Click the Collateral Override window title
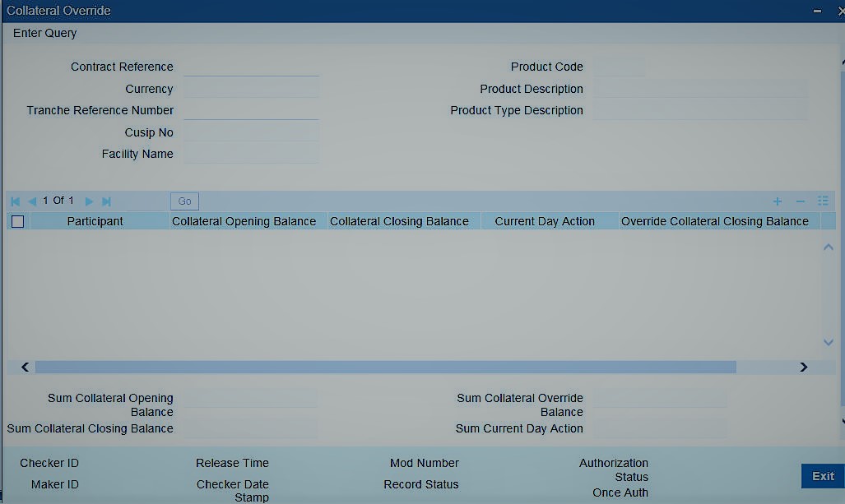The image size is (845, 504). coord(58,11)
